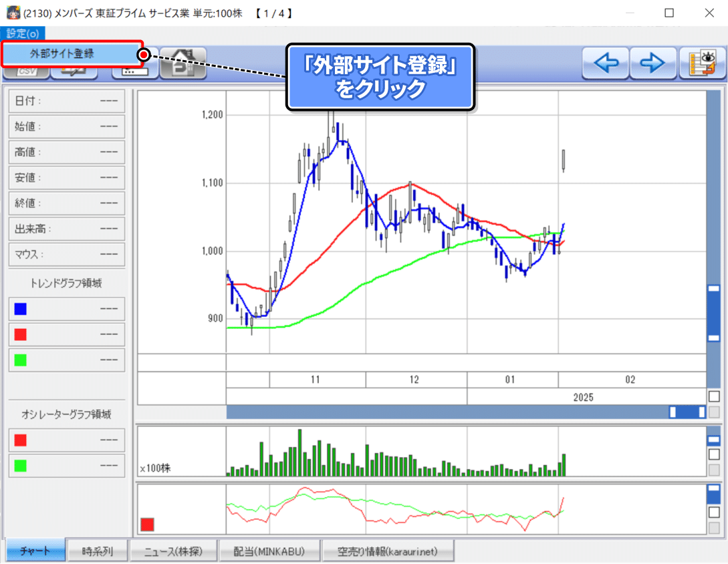Click the 12 month label on axis
This screenshot has height=564, width=728.
pyautogui.click(x=414, y=380)
